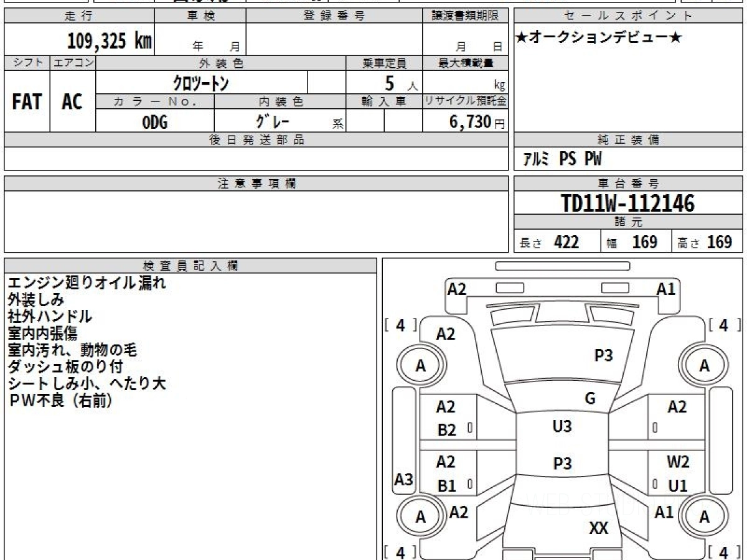Screen dimensions: 747x560
Task: Click the 諸元 header
Action: tap(629, 223)
